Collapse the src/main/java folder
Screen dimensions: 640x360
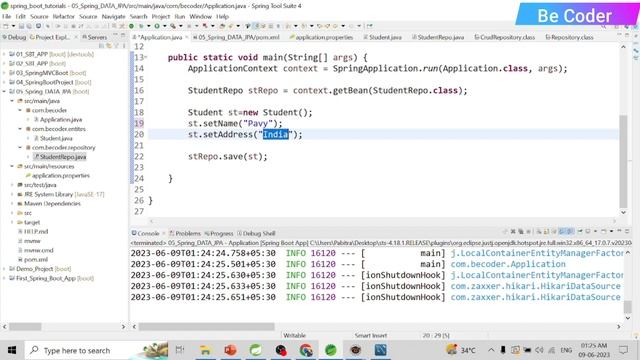coord(12,101)
